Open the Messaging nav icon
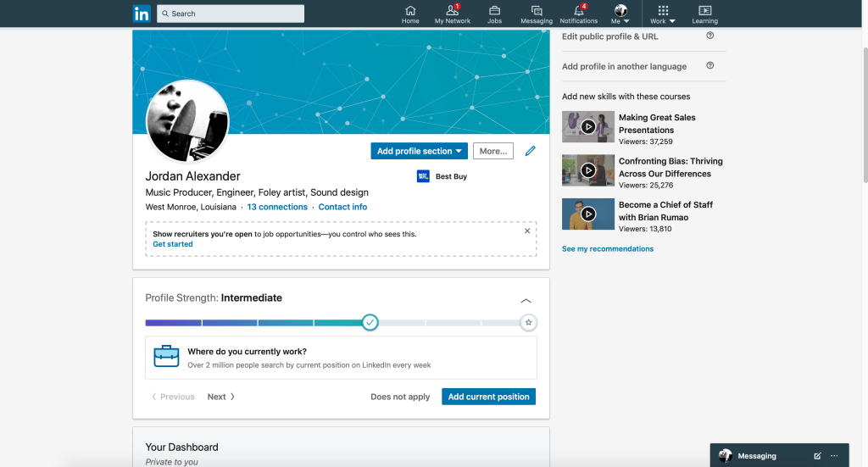Viewport: 868px width, 467px height. [x=537, y=11]
